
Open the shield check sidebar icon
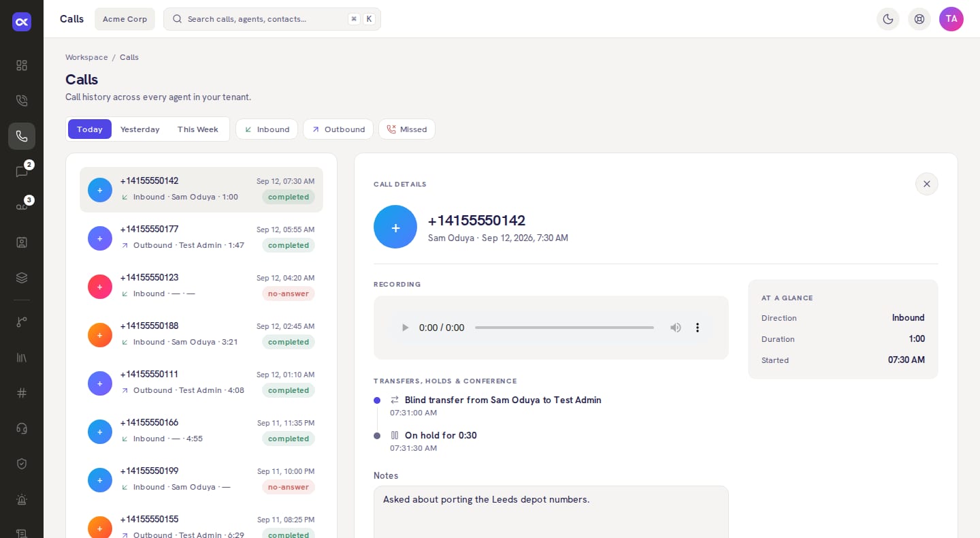22,464
